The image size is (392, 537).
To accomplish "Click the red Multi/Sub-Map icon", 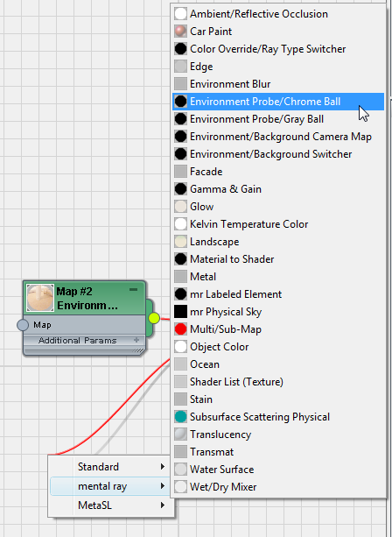I will click(180, 329).
